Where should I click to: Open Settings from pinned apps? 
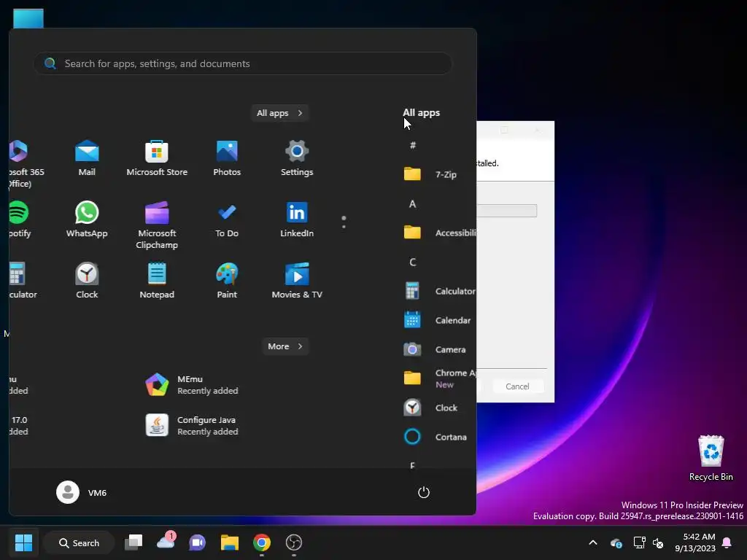point(297,158)
